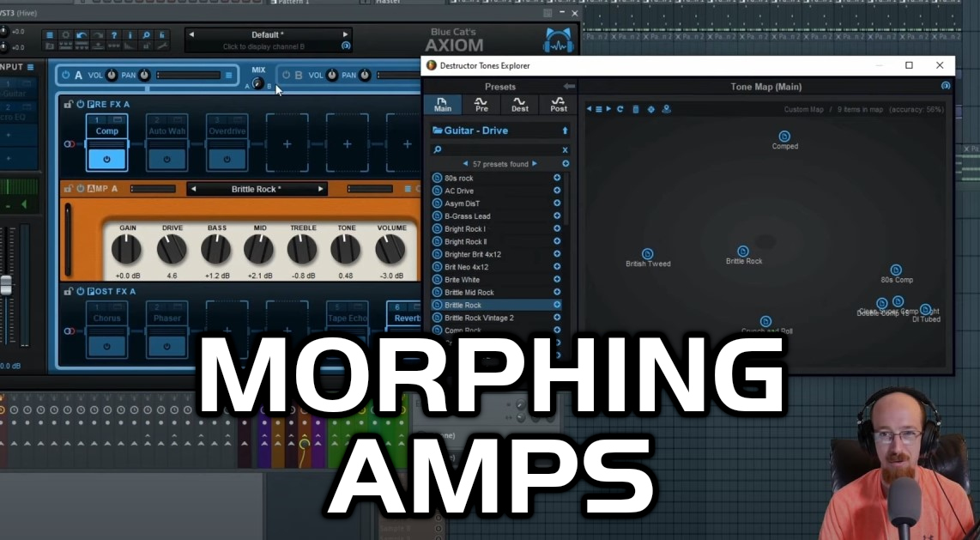Adjust the amp TREBLE knob
The width and height of the screenshot is (980, 540).
[302, 249]
